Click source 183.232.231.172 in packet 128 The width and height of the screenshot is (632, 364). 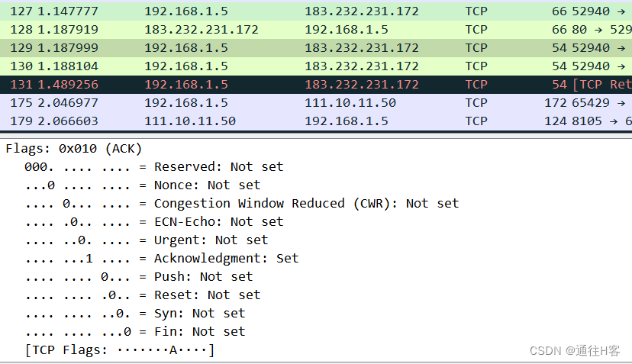pyautogui.click(x=201, y=30)
